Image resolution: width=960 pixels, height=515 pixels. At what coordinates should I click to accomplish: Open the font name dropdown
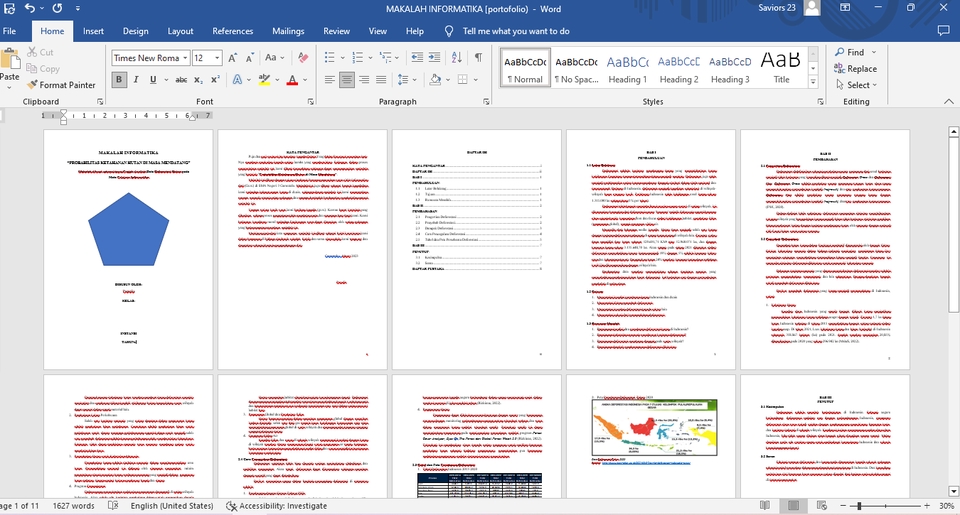(185, 58)
